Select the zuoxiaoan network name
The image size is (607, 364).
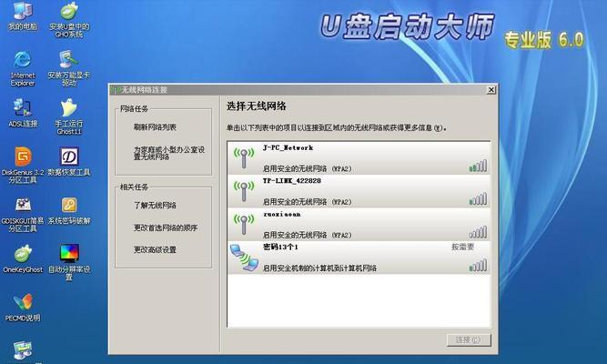[x=282, y=214]
